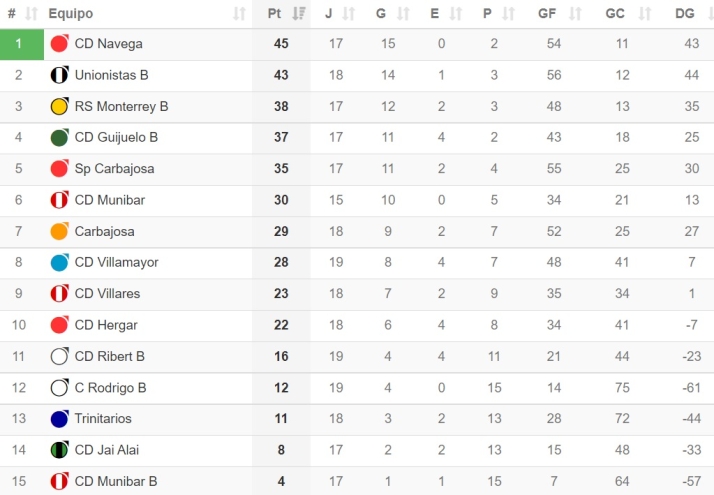The height and width of the screenshot is (495, 714).
Task: Click the C Rodrigo B crest
Action: (x=59, y=387)
